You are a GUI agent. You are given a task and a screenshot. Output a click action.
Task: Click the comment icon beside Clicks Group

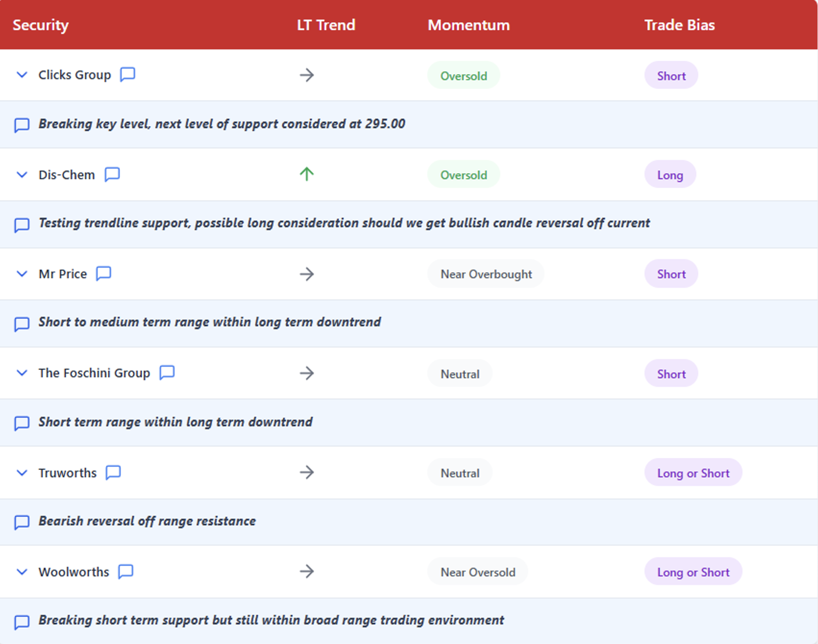(x=127, y=74)
